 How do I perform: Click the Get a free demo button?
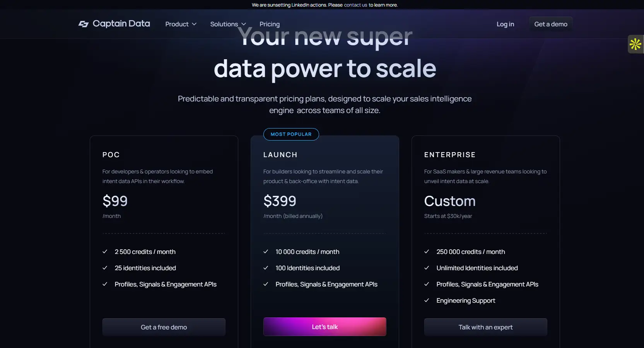pyautogui.click(x=164, y=327)
